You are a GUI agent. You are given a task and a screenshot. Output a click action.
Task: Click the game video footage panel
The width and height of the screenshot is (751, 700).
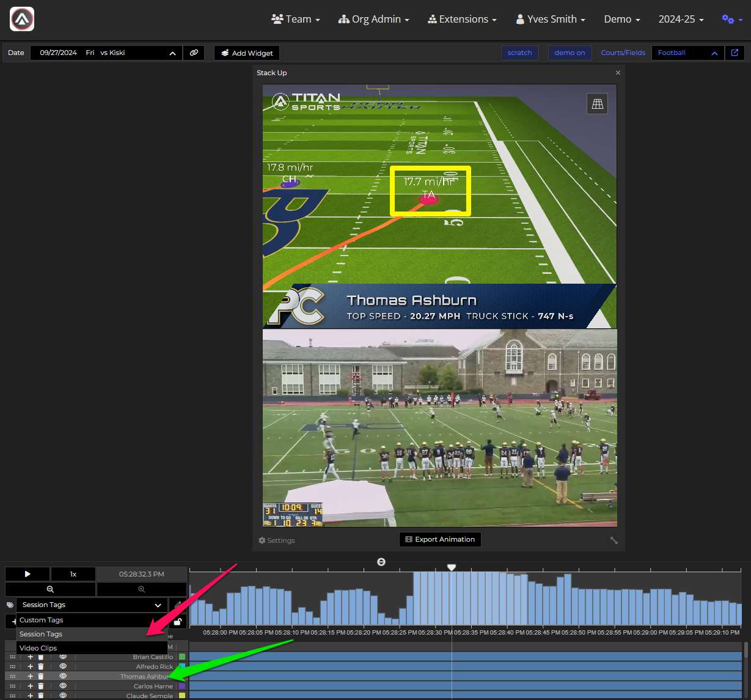440,428
